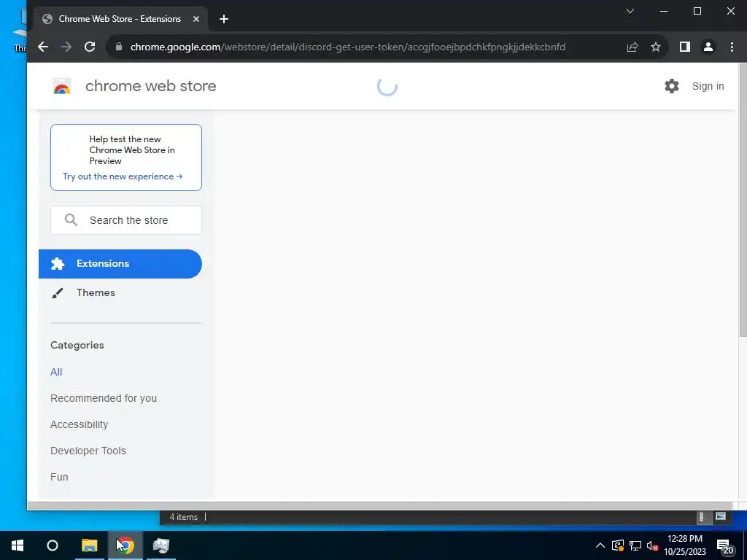The image size is (747, 560).
Task: Click the browser forward arrow
Action: [66, 47]
